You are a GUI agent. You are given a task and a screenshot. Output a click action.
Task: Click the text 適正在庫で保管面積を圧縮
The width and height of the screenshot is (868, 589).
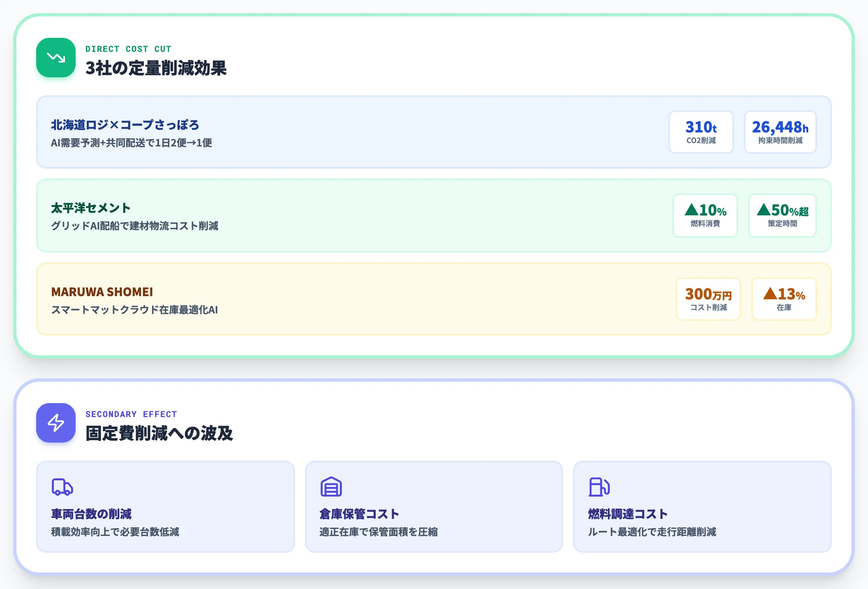click(379, 532)
